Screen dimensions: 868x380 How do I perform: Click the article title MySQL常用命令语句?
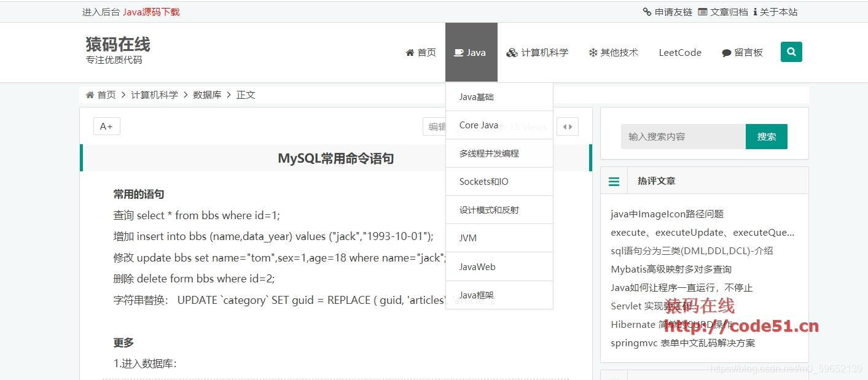tap(336, 158)
